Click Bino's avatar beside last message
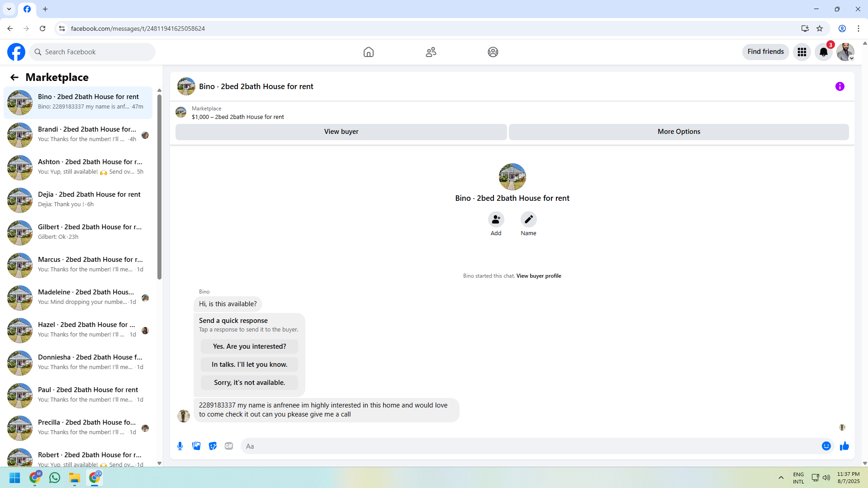Viewport: 868px width, 488px height. point(184,416)
